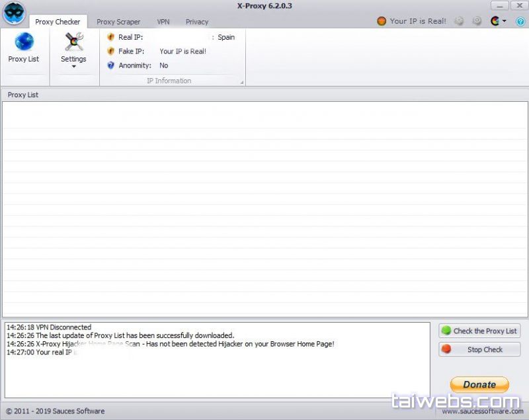This screenshot has height=420, width=529.
Task: Click the first grey gear icon in title bar
Action: pyautogui.click(x=459, y=21)
